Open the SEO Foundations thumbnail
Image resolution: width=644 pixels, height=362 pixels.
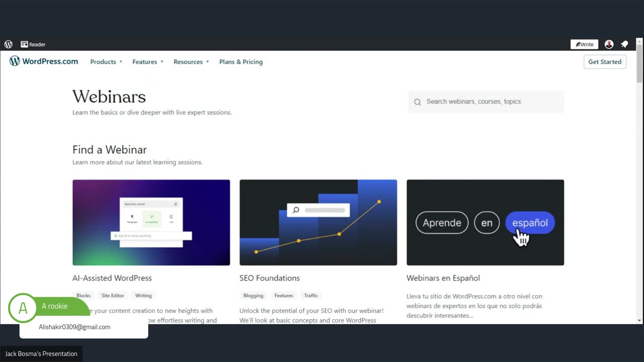click(318, 222)
